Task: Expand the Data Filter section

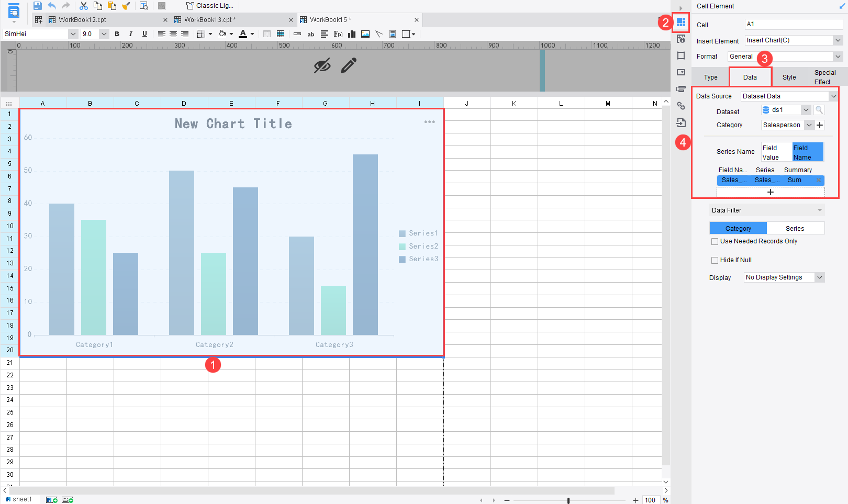Action: 767,210
